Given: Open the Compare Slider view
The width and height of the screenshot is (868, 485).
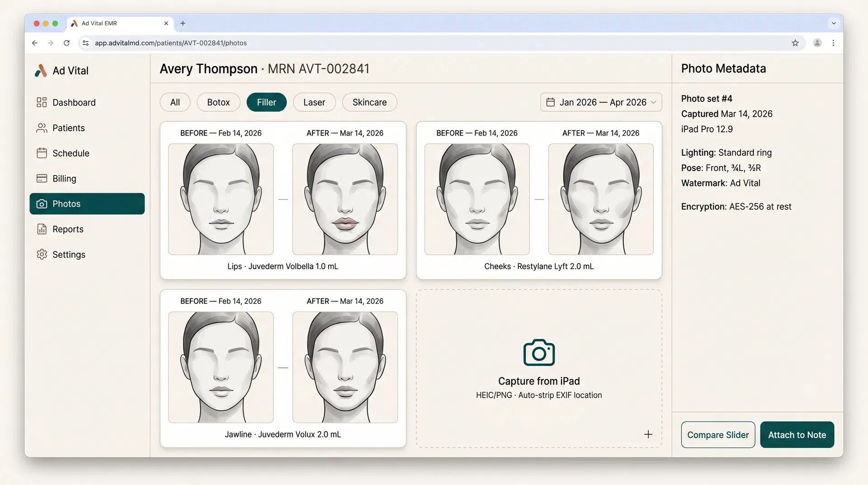Looking at the screenshot, I should 717,435.
